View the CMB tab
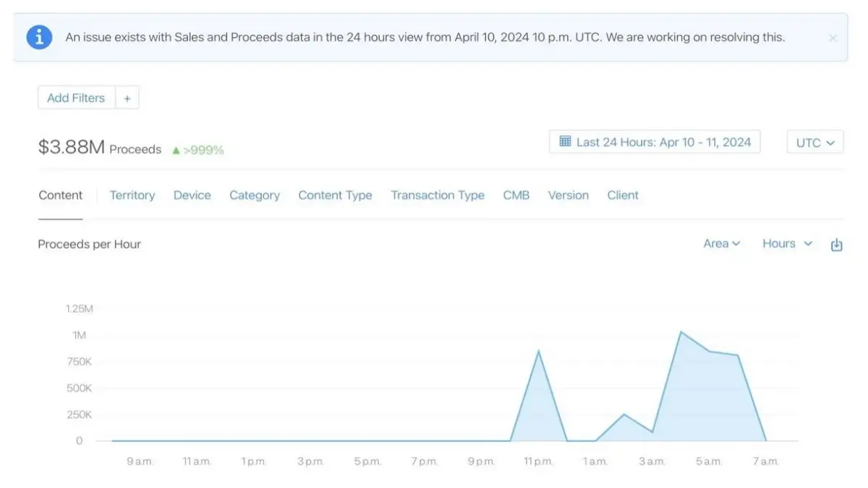This screenshot has height=488, width=868. click(x=516, y=195)
